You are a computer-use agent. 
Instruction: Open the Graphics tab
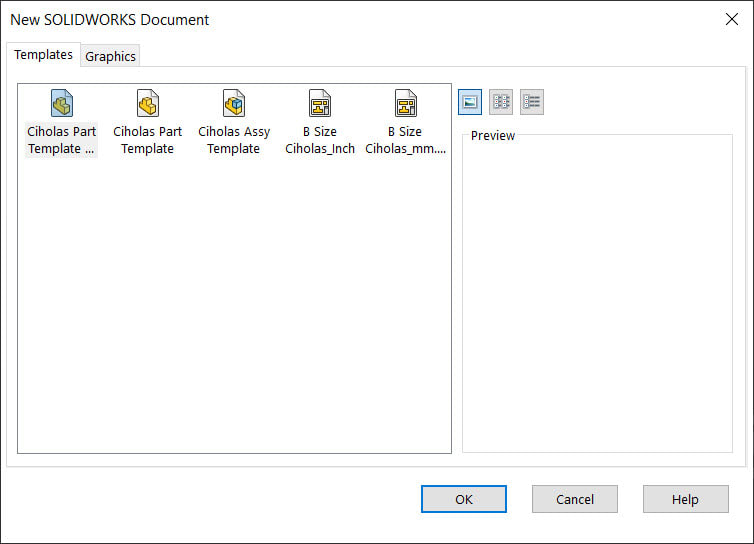point(111,56)
